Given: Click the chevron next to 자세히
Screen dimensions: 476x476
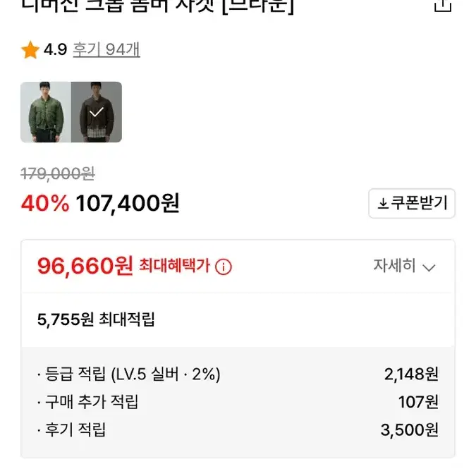Looking at the screenshot, I should pos(429,267).
